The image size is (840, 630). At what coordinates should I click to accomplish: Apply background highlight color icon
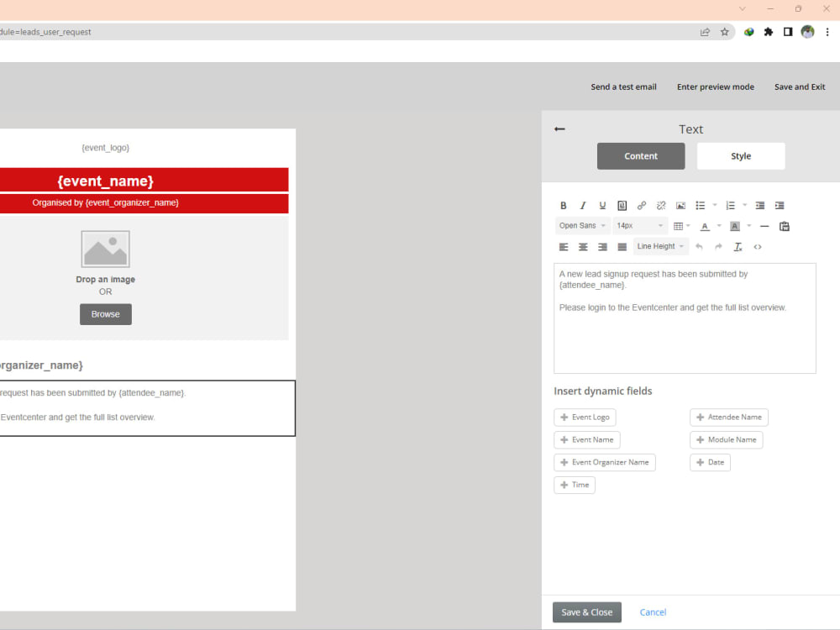(735, 226)
